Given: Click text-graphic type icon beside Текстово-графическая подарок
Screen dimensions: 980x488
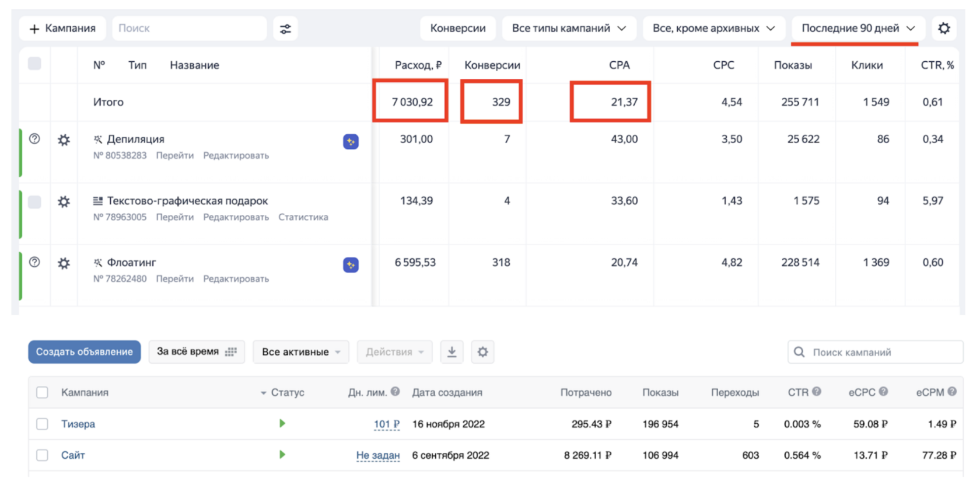Looking at the screenshot, I should point(98,201).
